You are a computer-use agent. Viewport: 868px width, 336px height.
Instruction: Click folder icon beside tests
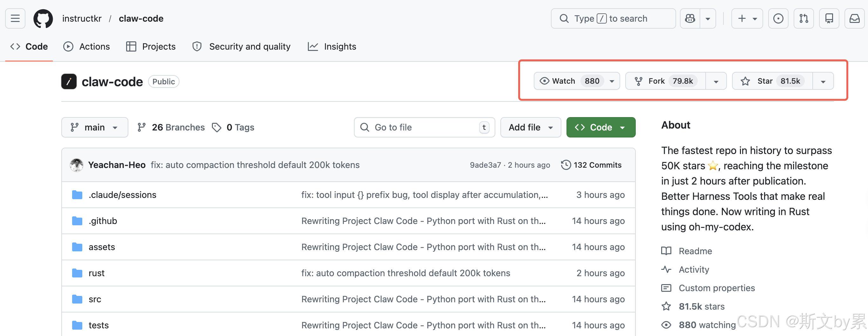click(77, 325)
